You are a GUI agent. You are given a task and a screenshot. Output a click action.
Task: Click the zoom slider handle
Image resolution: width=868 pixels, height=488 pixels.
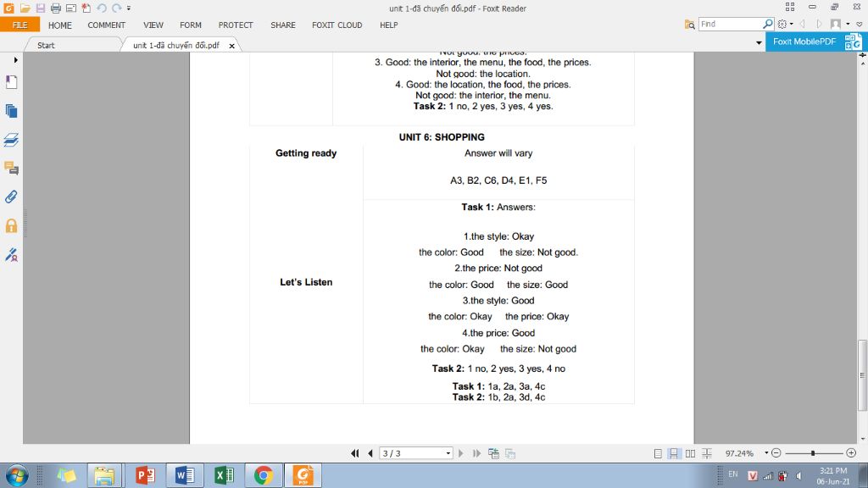tap(813, 453)
